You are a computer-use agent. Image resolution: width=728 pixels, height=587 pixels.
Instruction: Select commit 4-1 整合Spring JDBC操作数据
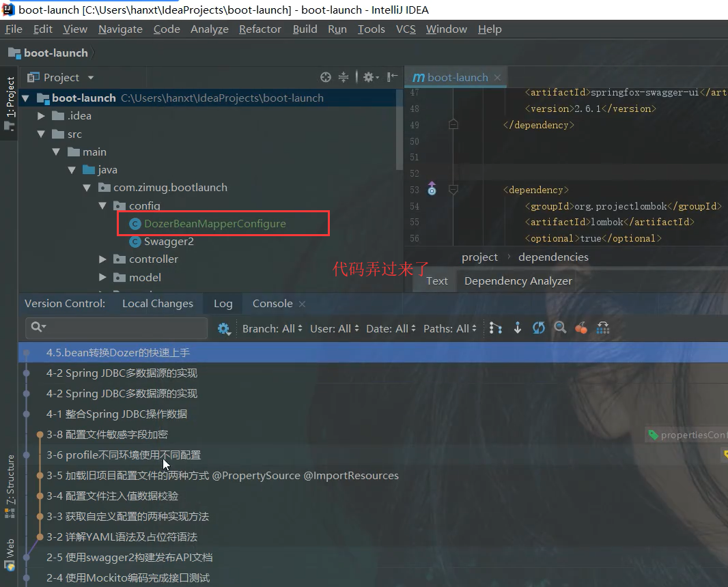click(374, 414)
